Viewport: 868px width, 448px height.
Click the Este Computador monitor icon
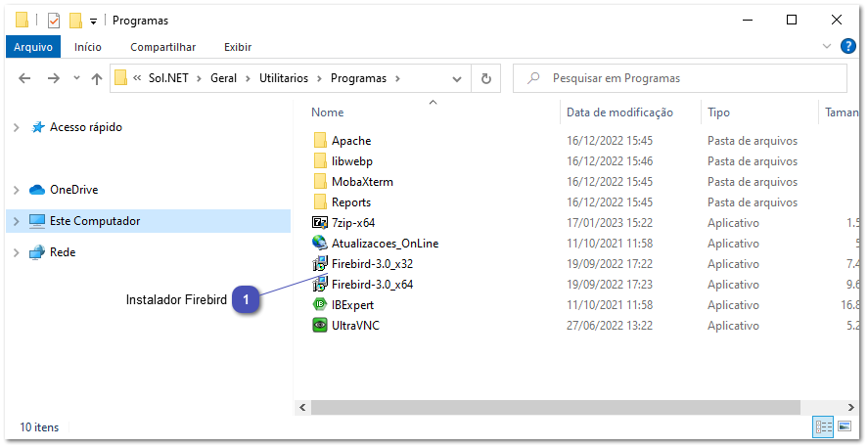pyautogui.click(x=37, y=221)
